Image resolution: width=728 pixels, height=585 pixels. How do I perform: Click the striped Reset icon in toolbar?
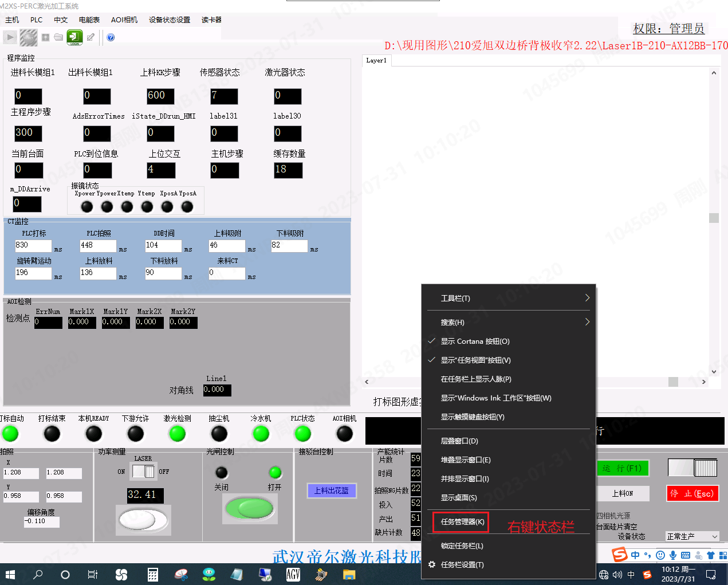tap(28, 37)
